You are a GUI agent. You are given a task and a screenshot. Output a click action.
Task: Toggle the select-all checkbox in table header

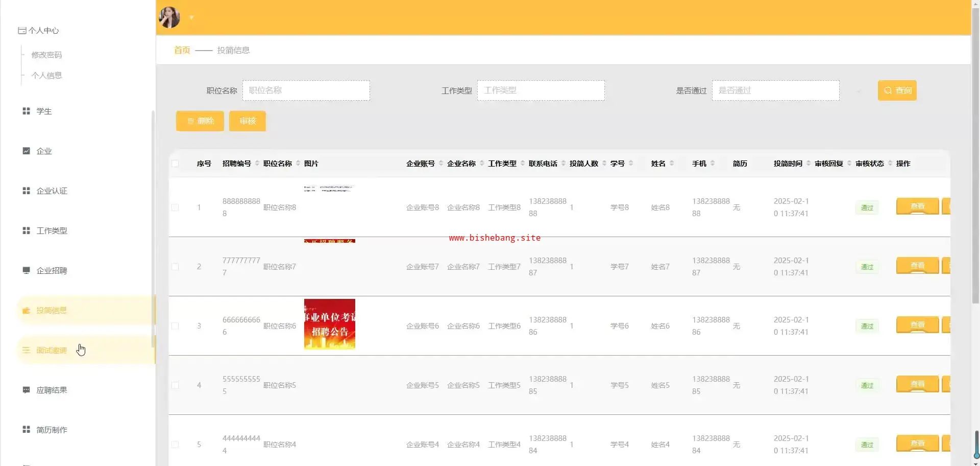pos(175,164)
